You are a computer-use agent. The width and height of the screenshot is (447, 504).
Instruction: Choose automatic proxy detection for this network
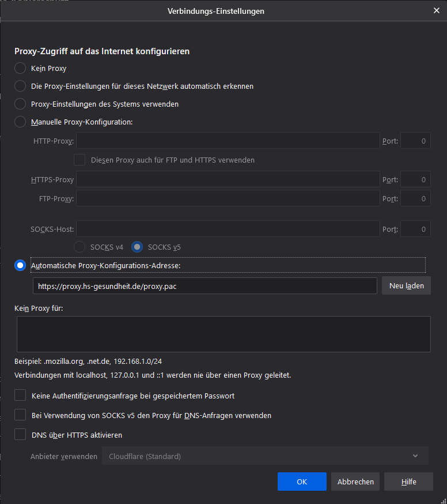(20, 86)
